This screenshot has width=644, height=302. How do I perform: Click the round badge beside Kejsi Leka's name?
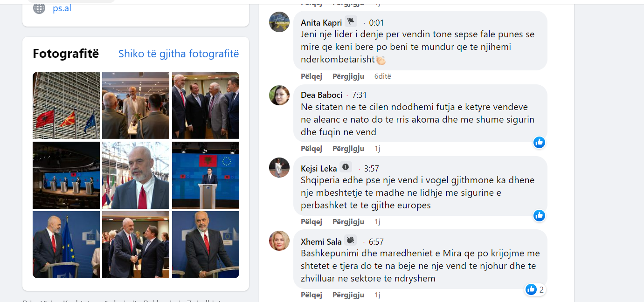(346, 167)
